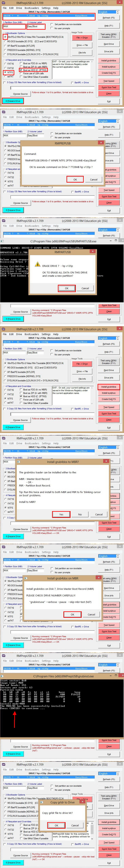
Task: Click '6 Prepare Drive' in the first screenshot
Action: coord(13,101)
